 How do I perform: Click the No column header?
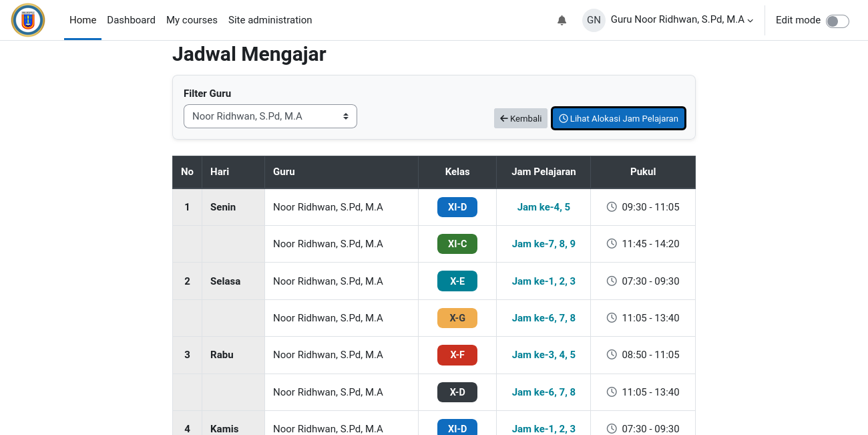(187, 172)
